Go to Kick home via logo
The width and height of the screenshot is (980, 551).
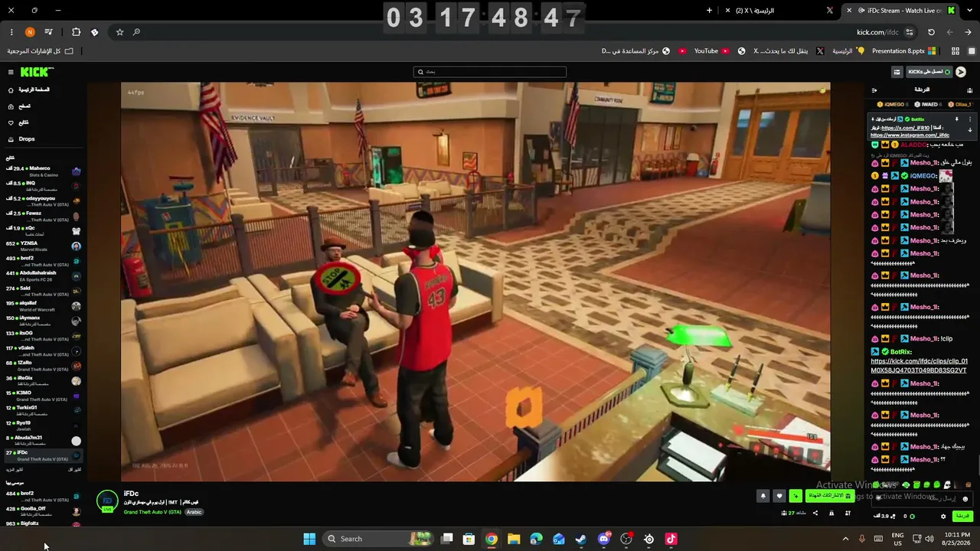[36, 72]
